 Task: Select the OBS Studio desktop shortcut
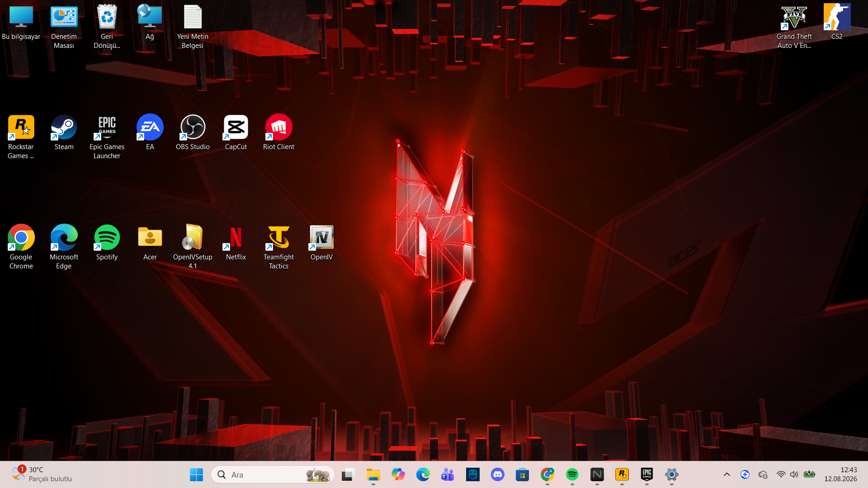193,133
